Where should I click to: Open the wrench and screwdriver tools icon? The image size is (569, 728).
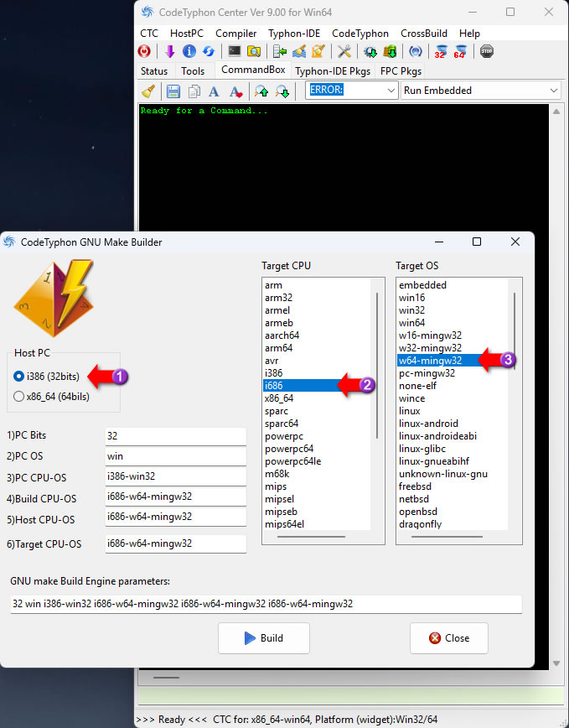click(x=344, y=52)
